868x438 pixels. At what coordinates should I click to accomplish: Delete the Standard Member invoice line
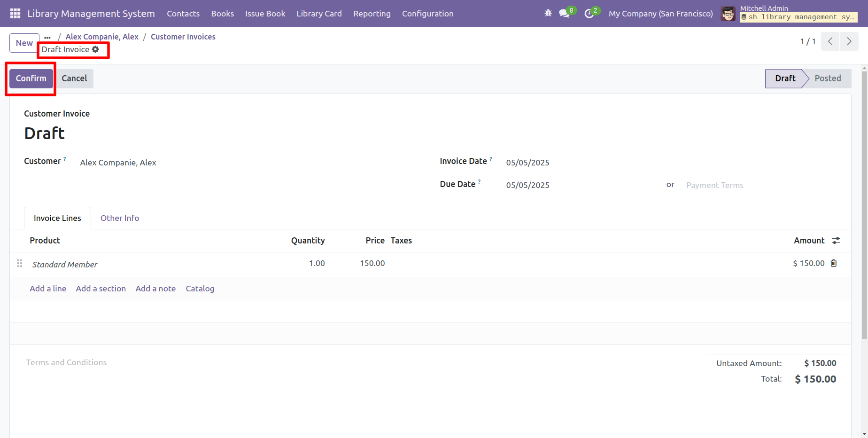point(834,263)
